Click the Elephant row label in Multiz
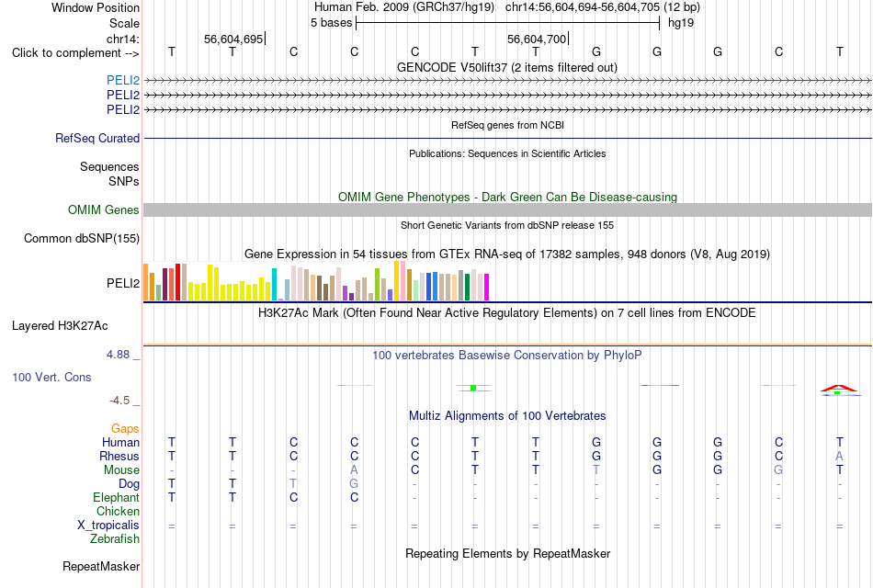 [117, 497]
